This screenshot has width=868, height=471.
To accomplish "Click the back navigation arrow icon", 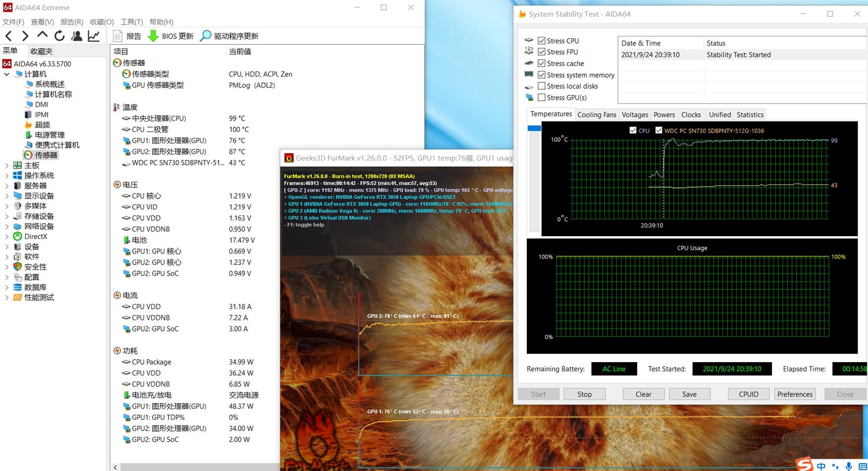I will coord(9,36).
